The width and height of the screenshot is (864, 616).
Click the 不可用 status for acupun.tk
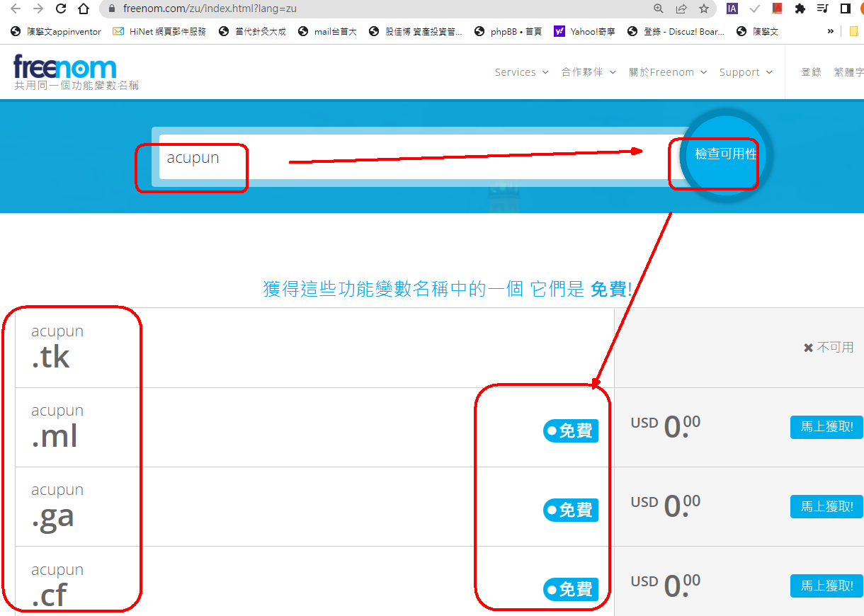pos(829,348)
